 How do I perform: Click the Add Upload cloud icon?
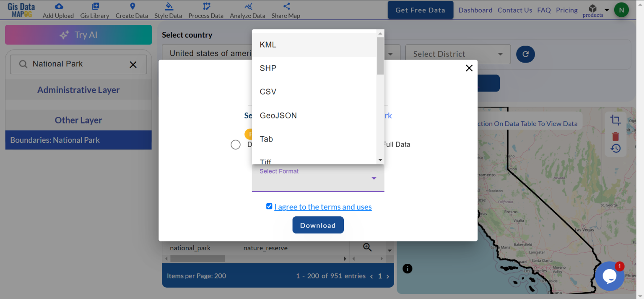(x=58, y=6)
